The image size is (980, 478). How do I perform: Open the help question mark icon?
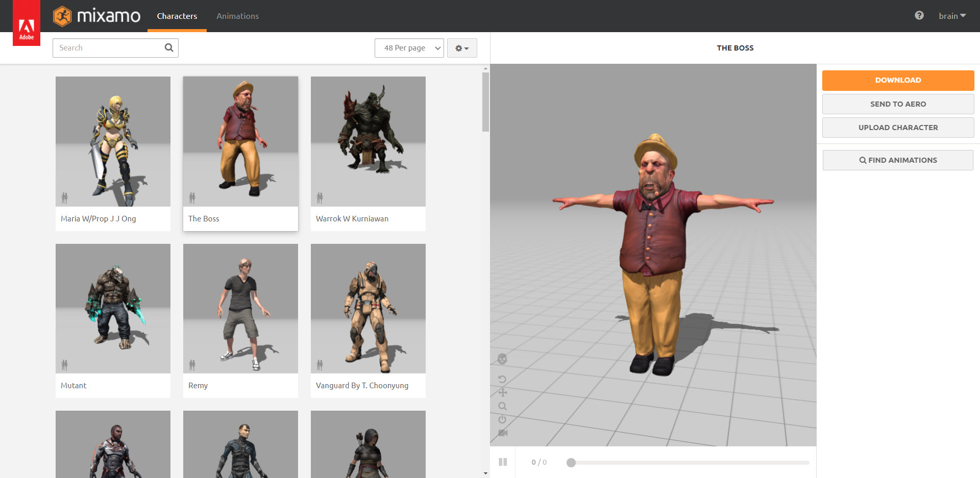coord(919,15)
